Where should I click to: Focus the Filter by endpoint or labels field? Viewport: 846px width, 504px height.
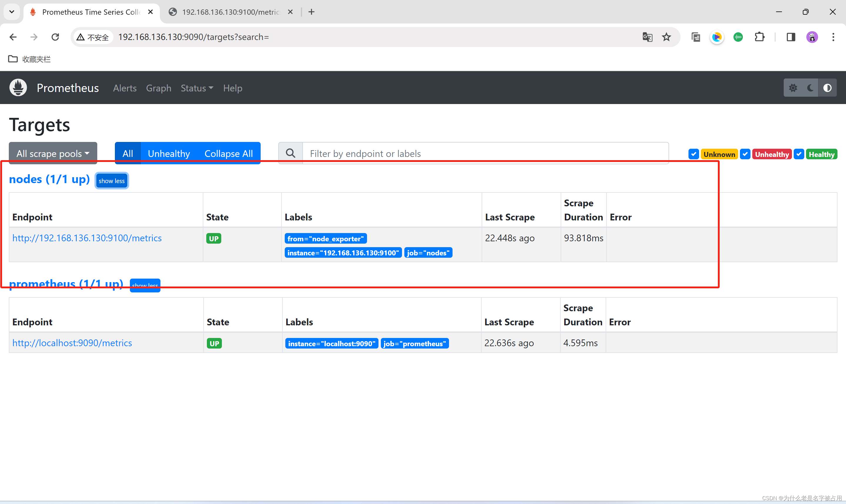(x=485, y=153)
